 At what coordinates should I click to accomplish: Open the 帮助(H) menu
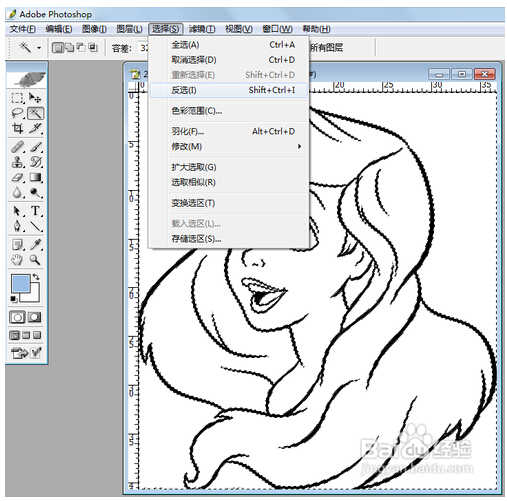tap(316, 29)
